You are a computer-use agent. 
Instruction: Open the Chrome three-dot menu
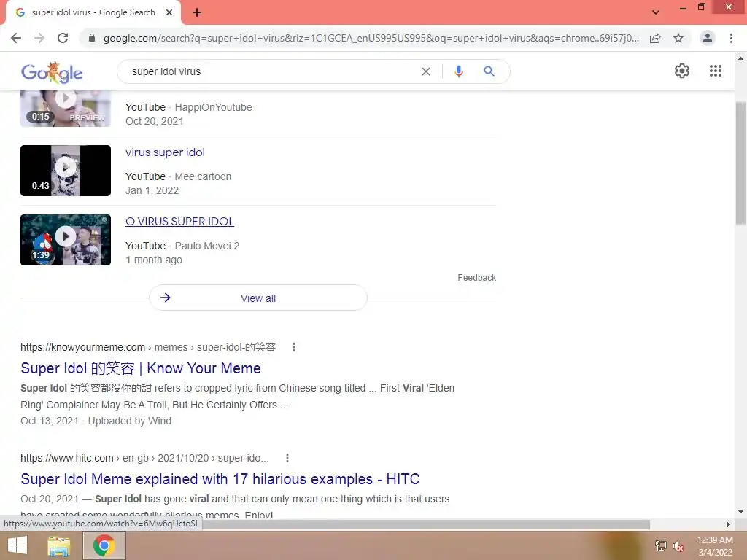coord(731,38)
